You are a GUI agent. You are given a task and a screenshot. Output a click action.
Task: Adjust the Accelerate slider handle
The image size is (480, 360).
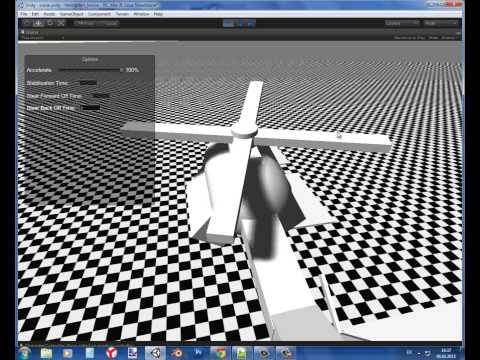click(x=121, y=70)
